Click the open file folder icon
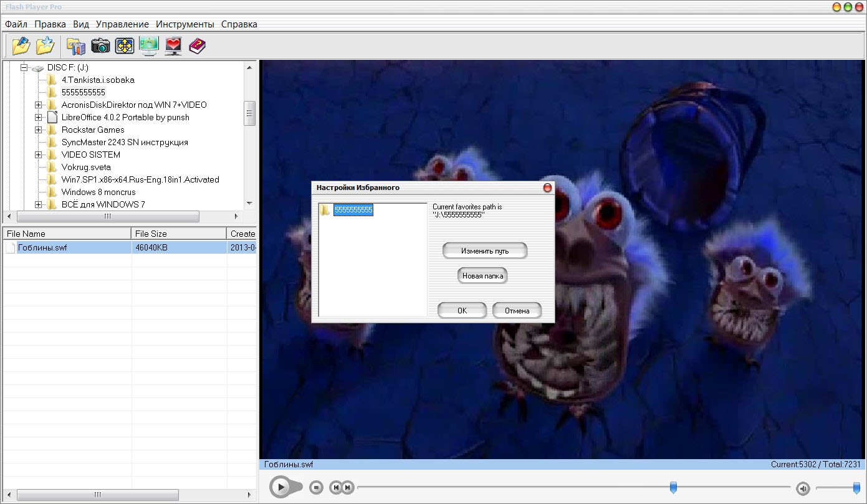The image size is (867, 504). (x=21, y=45)
